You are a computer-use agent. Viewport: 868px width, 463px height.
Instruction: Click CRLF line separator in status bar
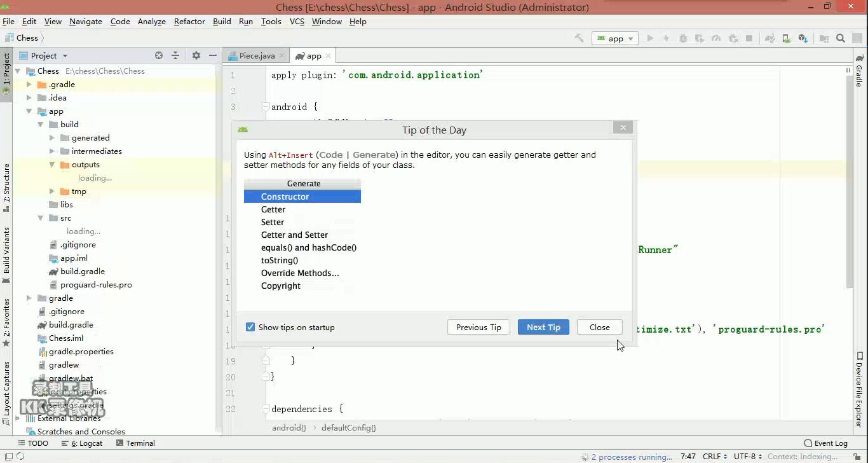pos(715,457)
